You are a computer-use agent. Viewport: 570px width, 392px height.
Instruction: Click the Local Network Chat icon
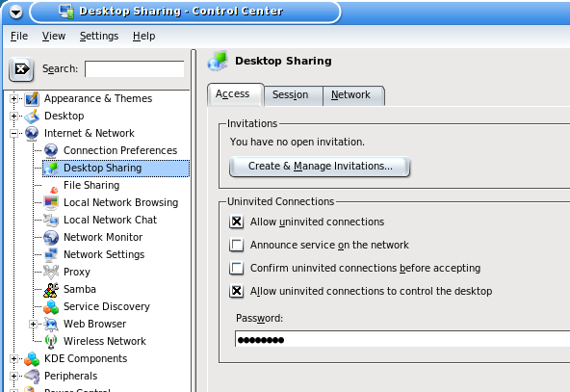pyautogui.click(x=51, y=220)
